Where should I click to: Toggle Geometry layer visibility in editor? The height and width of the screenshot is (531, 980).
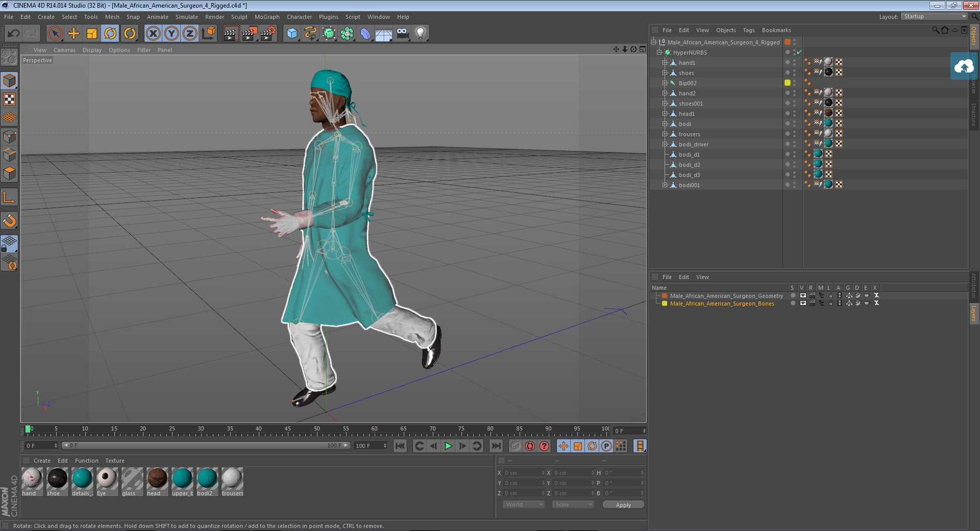[803, 296]
